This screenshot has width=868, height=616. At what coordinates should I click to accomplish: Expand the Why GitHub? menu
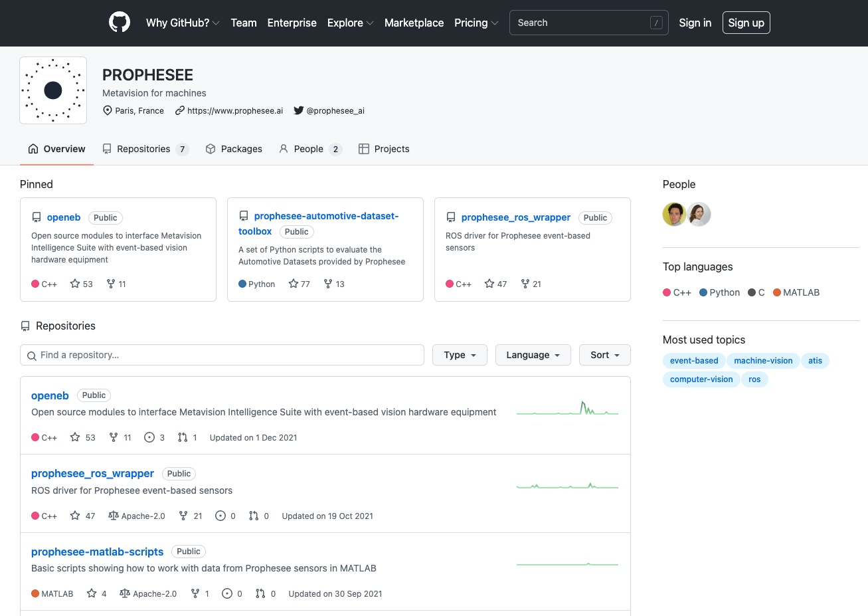point(183,23)
